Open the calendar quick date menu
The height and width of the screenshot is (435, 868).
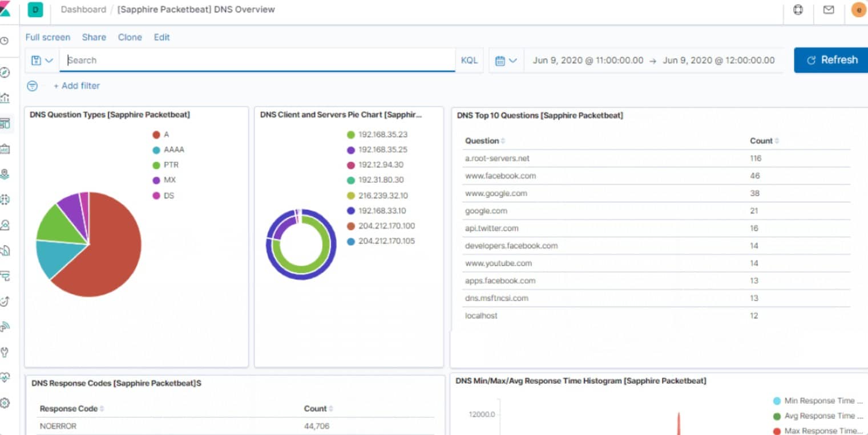pyautogui.click(x=506, y=60)
